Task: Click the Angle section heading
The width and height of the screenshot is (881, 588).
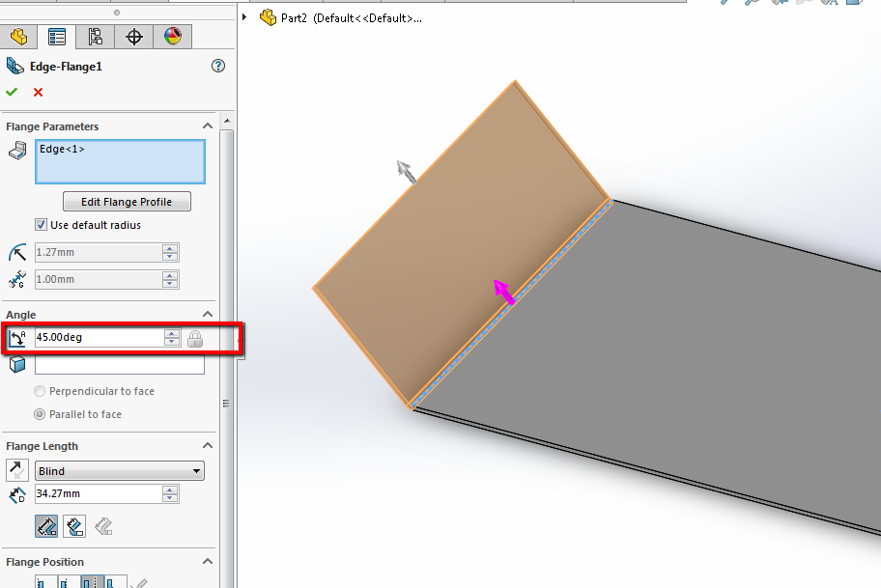Action: click(x=21, y=315)
